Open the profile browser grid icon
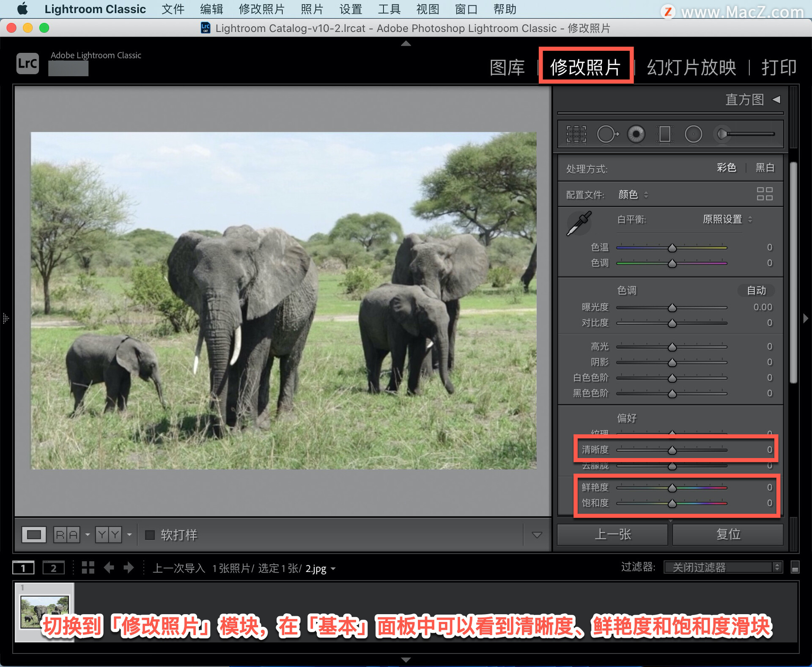This screenshot has width=812, height=667. (x=764, y=194)
